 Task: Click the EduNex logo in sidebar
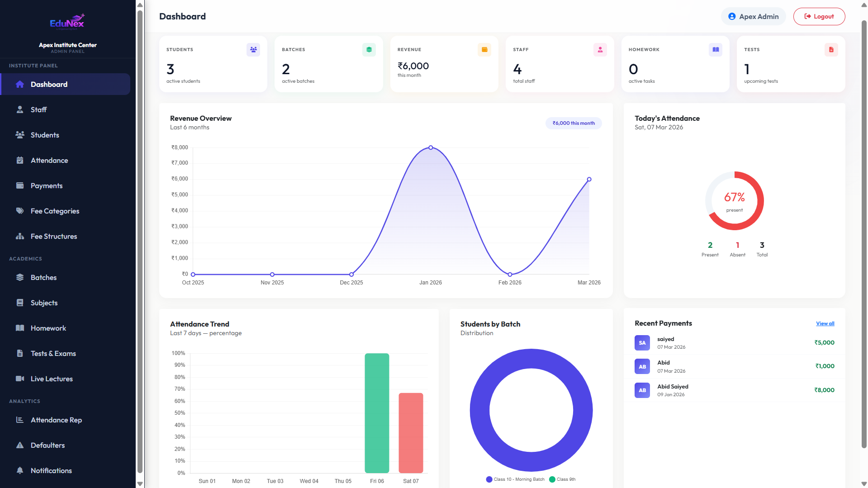click(67, 22)
